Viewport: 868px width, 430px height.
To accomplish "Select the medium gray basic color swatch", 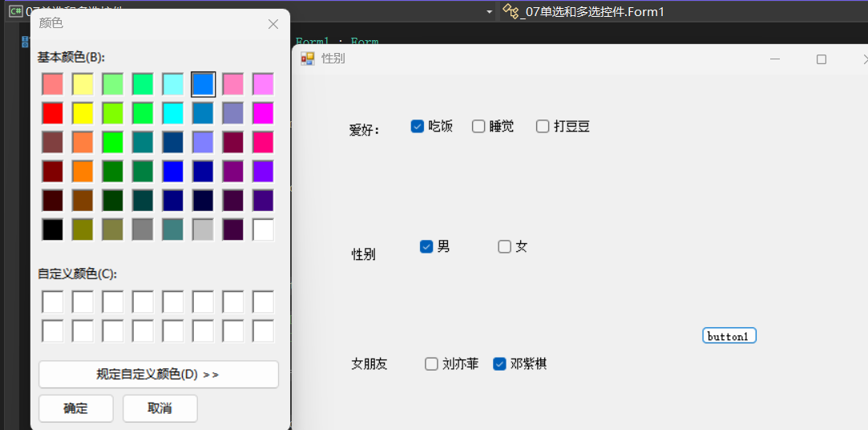I will click(x=143, y=229).
